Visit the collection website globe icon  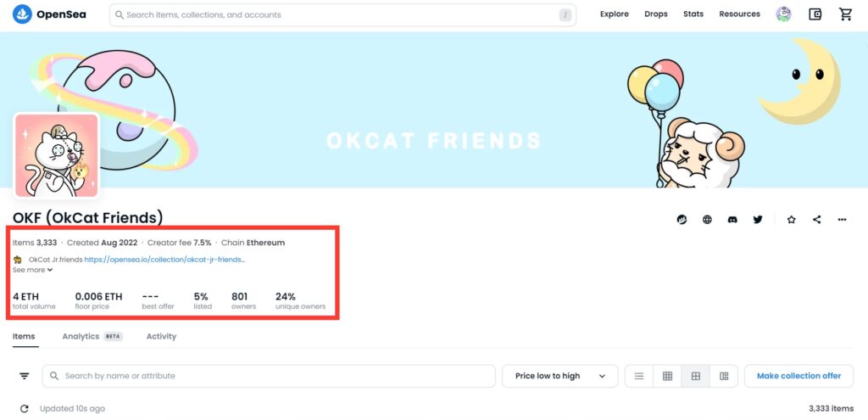click(x=707, y=220)
